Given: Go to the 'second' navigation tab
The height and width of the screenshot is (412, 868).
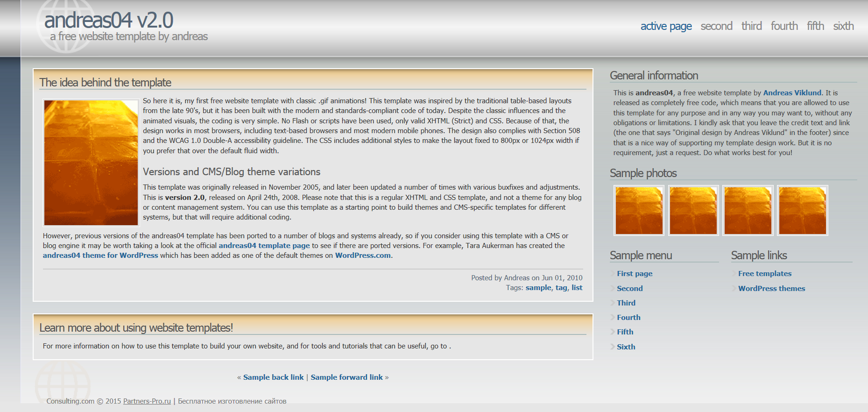Looking at the screenshot, I should [716, 26].
